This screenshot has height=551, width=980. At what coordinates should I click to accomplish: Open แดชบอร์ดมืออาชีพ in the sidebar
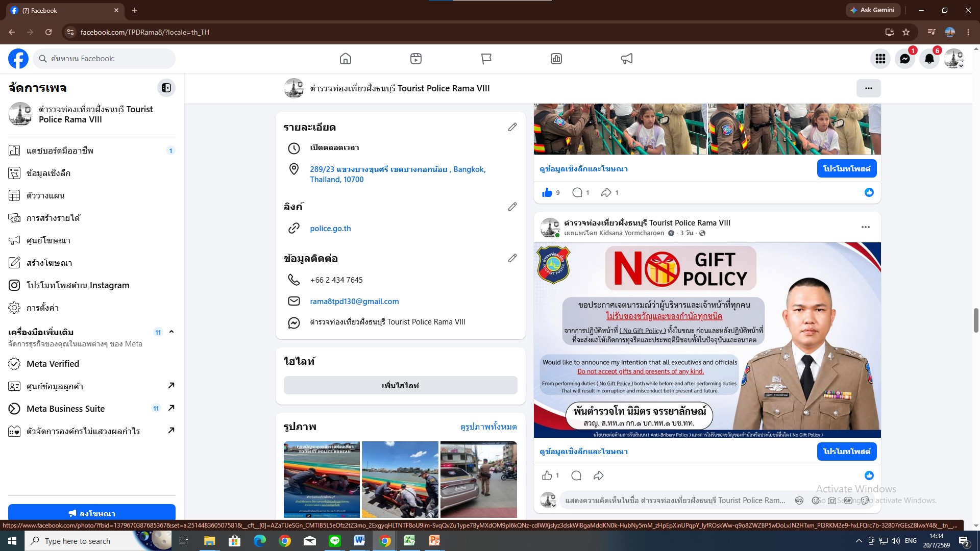coord(92,151)
